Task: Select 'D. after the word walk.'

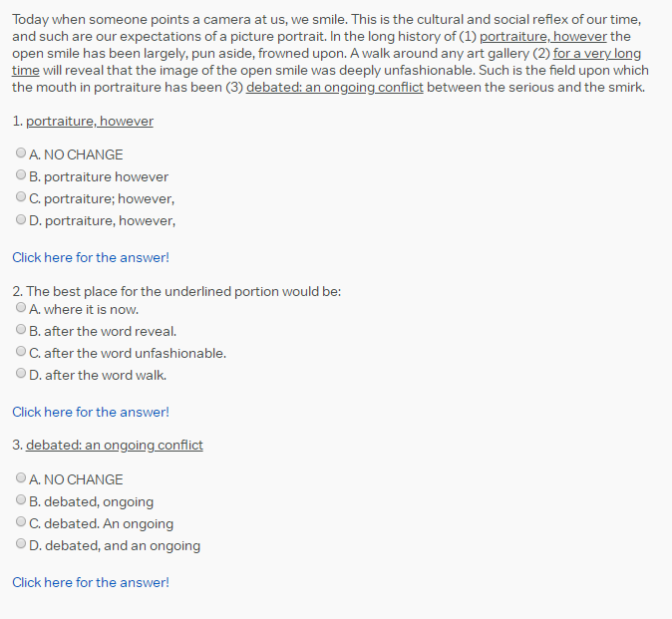Action: point(21,374)
